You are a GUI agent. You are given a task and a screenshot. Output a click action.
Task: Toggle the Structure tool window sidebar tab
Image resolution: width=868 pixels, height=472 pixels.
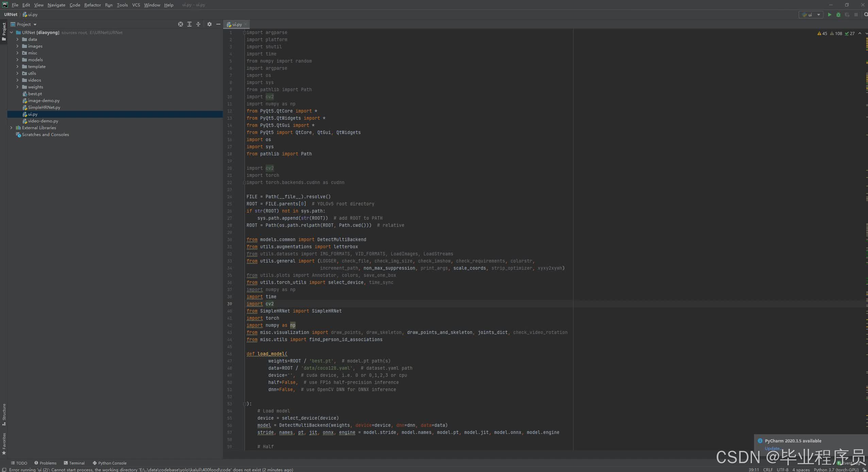4,414
